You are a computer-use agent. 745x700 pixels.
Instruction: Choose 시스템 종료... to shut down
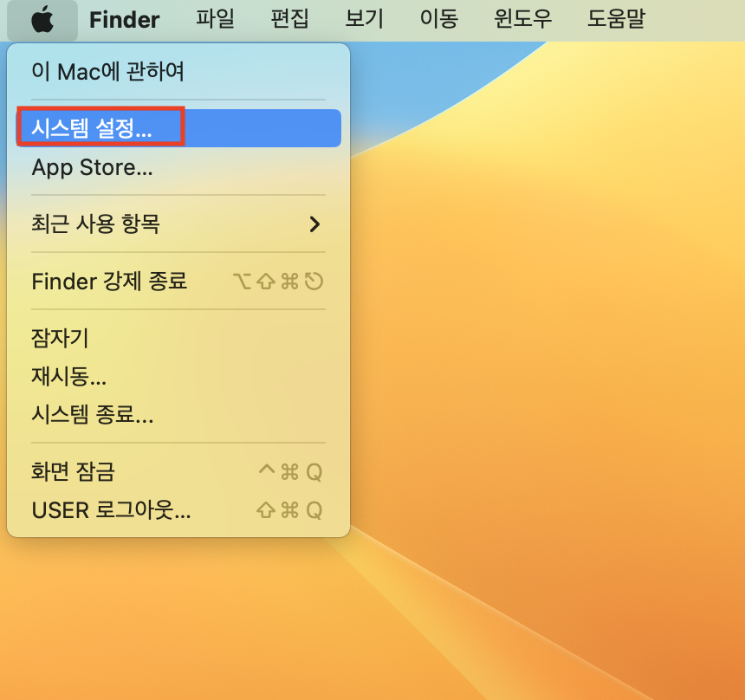click(x=178, y=414)
